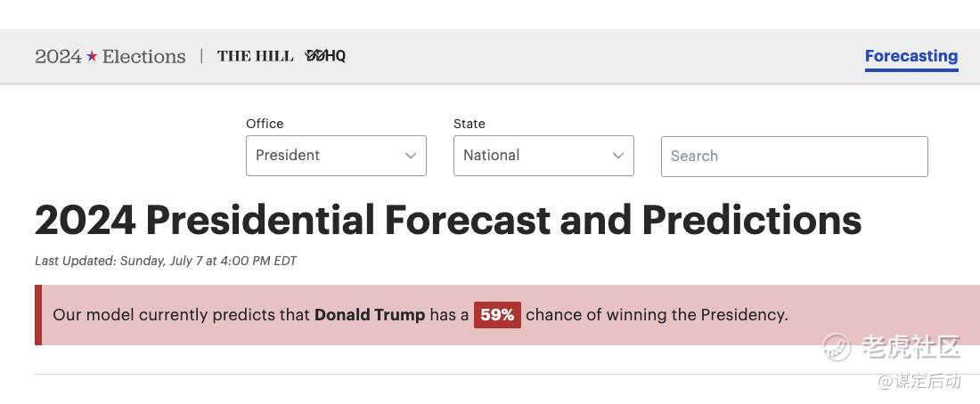Viewport: 980px width, 404px height.
Task: Click the tiger community watermark icon
Action: (837, 346)
